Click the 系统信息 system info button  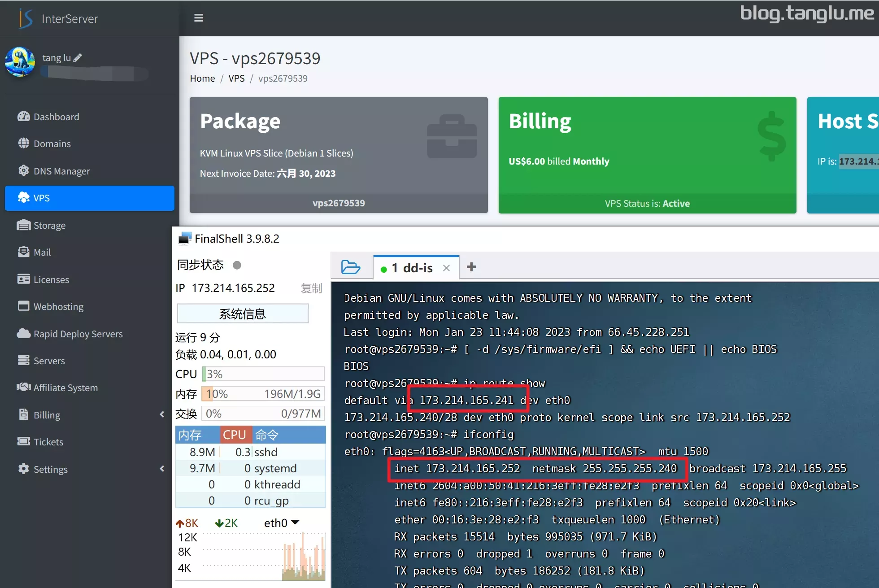(243, 314)
